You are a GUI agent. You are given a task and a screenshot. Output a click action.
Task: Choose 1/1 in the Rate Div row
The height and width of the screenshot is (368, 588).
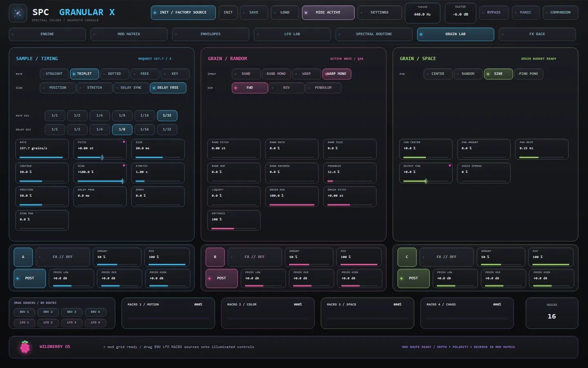tap(55, 116)
